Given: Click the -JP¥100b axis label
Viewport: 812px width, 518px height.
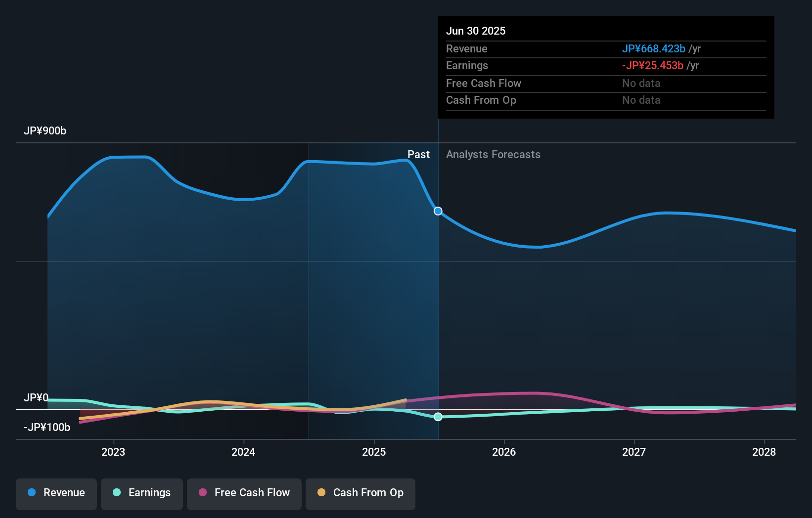Looking at the screenshot, I should coord(46,427).
